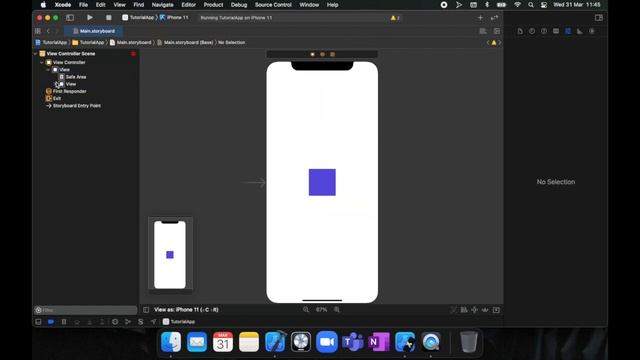Open the Connections inspector
Image resolution: width=640 pixels, height=360 pixels.
click(592, 31)
